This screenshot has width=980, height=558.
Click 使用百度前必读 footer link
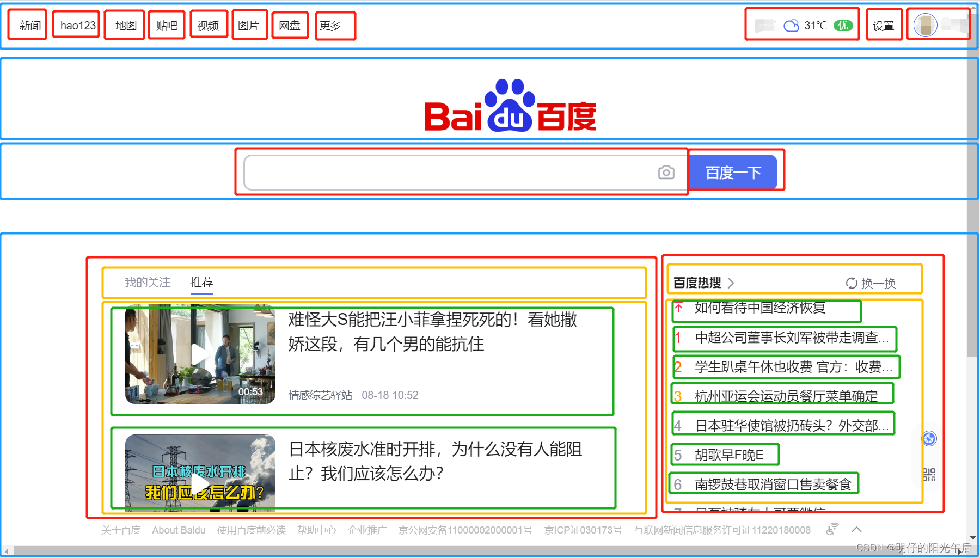pyautogui.click(x=251, y=530)
